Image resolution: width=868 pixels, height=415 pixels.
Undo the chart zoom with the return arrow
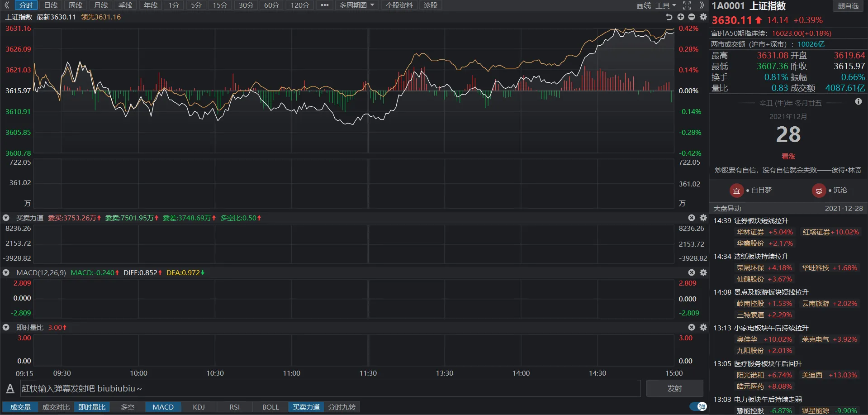point(669,17)
